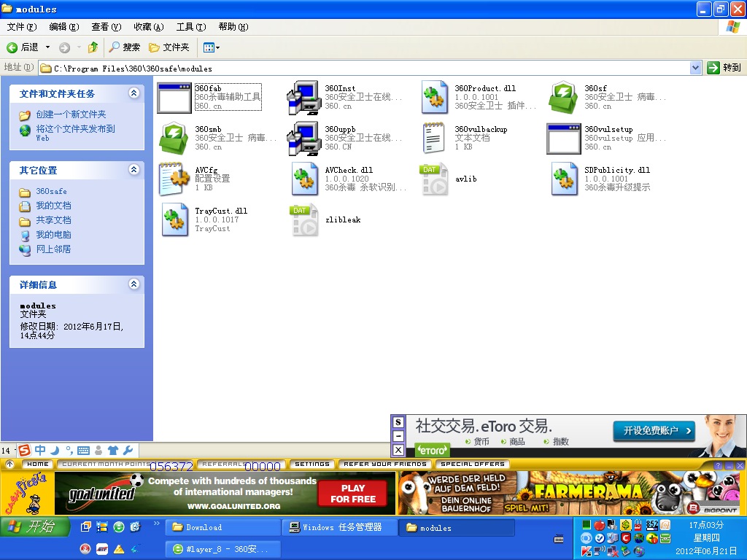Close the eToro ad with X

click(398, 449)
